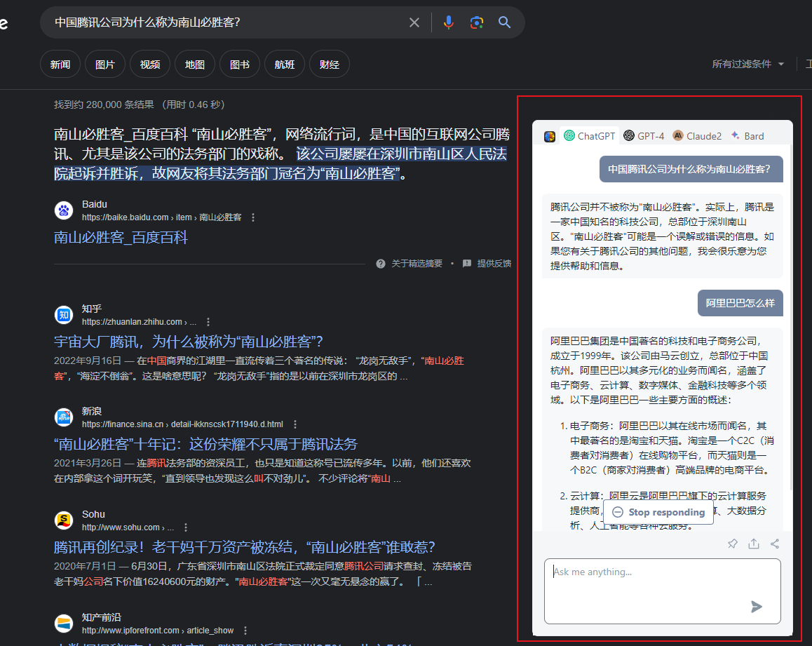Export the conversation with the upload icon
Viewport: 812px width, 646px height.
[x=754, y=544]
